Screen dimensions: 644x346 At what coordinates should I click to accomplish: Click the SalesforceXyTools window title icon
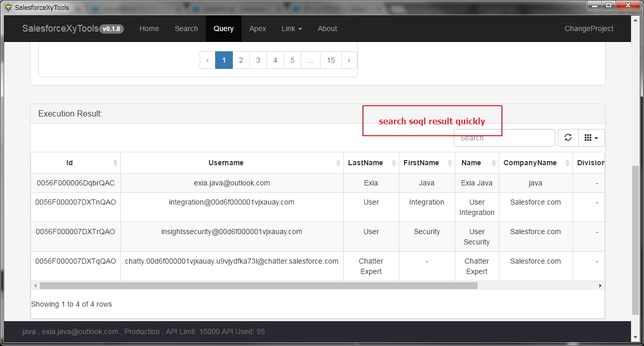(x=8, y=7)
